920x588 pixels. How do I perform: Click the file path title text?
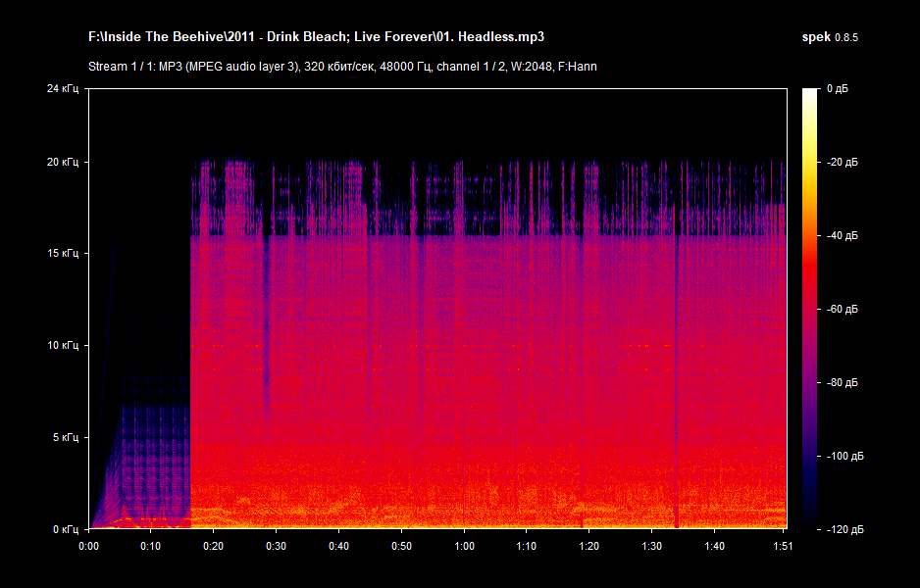(316, 36)
